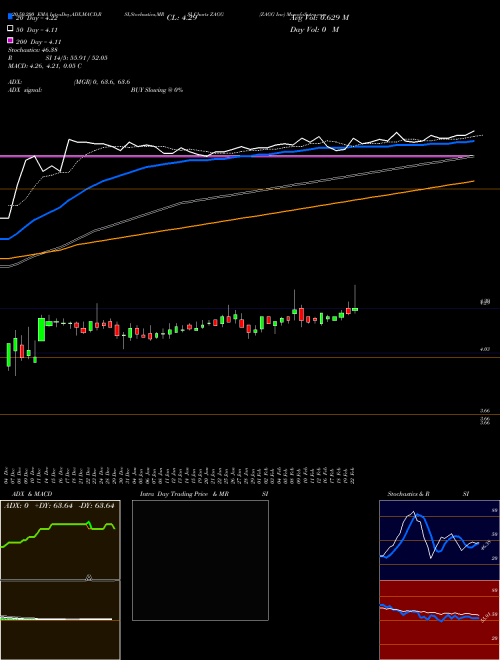Click the end of the thick blue 20-day line
Viewport: 500px width, 660px height.
[473, 141]
